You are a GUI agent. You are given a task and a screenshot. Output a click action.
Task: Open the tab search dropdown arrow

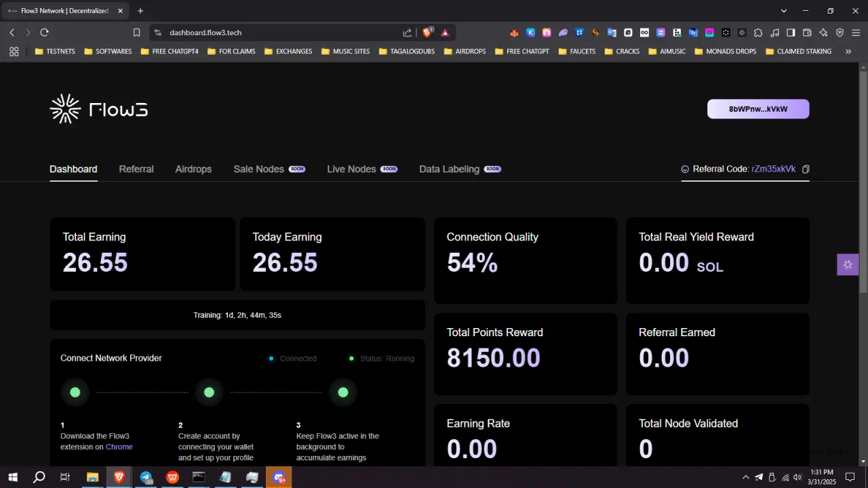click(x=784, y=11)
